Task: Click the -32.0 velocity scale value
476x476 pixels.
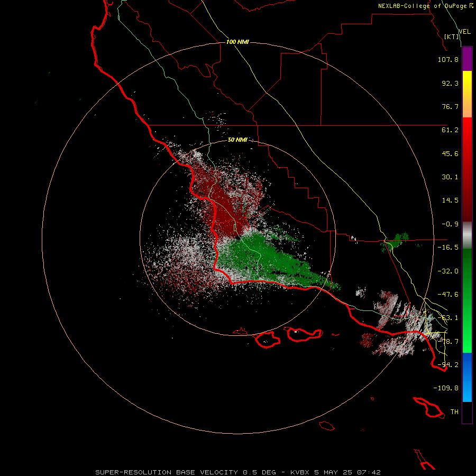Action: pyautogui.click(x=448, y=271)
